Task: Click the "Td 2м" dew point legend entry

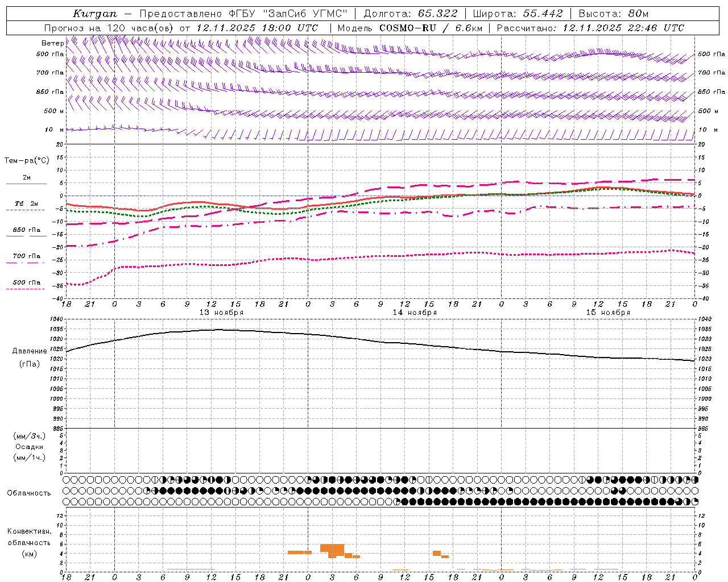Action: [26, 203]
